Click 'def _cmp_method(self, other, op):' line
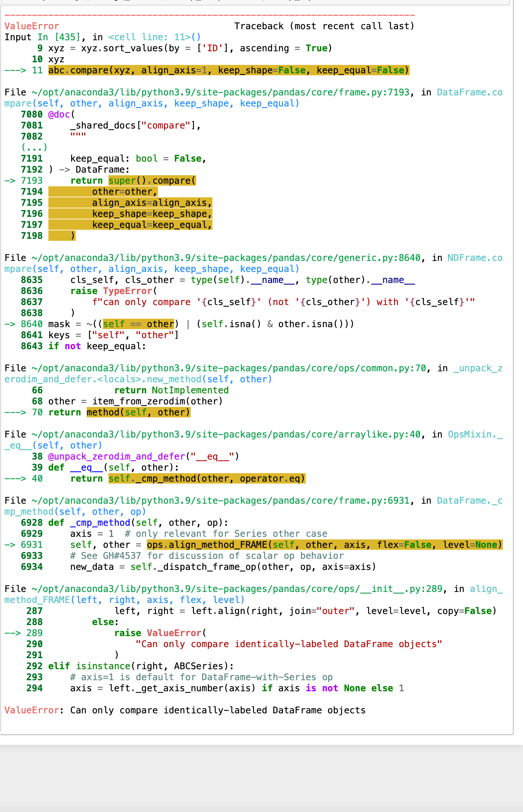This screenshot has height=812, width=523. pos(138,523)
